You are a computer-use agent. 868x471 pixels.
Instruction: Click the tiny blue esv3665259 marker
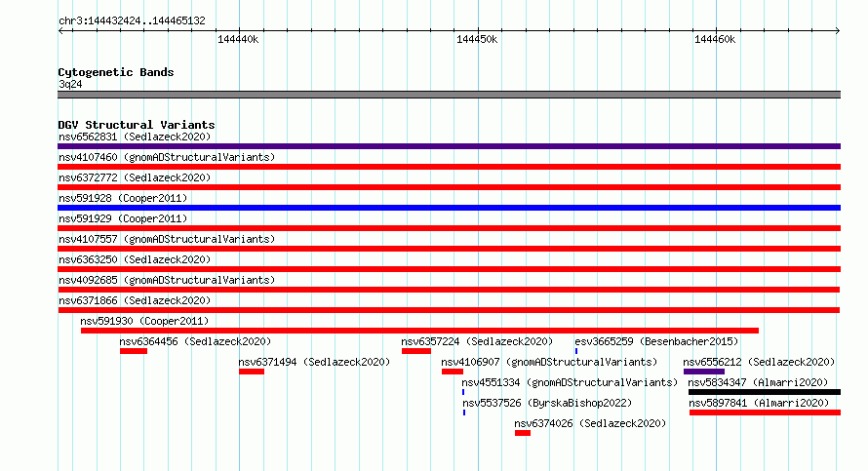point(576,351)
